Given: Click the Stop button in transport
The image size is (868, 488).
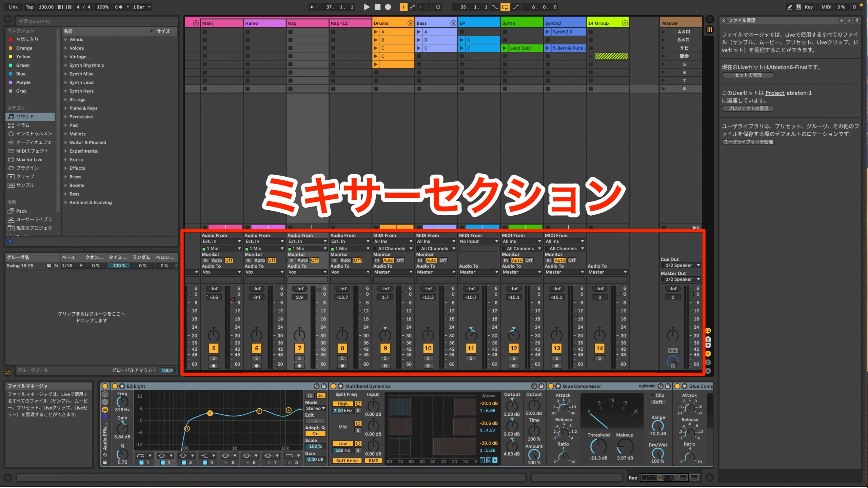Looking at the screenshot, I should coord(377,7).
